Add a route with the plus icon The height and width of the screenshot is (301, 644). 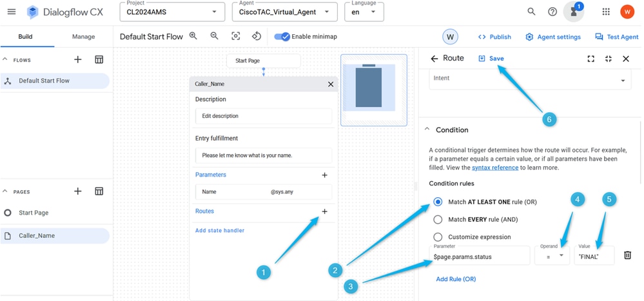pos(324,211)
